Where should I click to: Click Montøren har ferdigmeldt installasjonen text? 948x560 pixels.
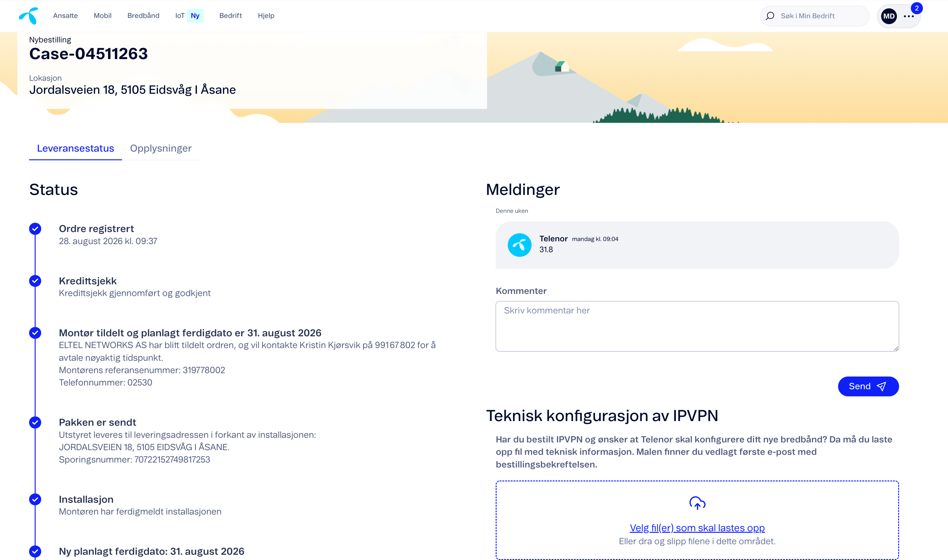140,512
